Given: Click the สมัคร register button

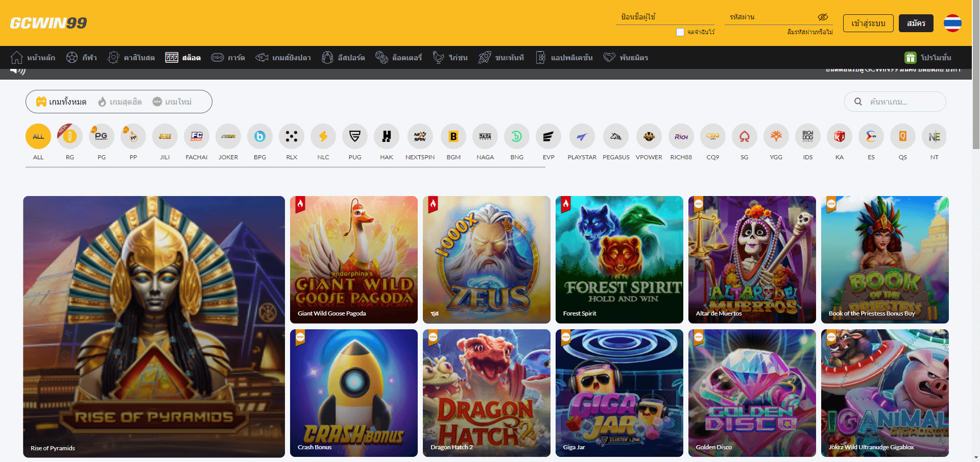Looking at the screenshot, I should (916, 23).
